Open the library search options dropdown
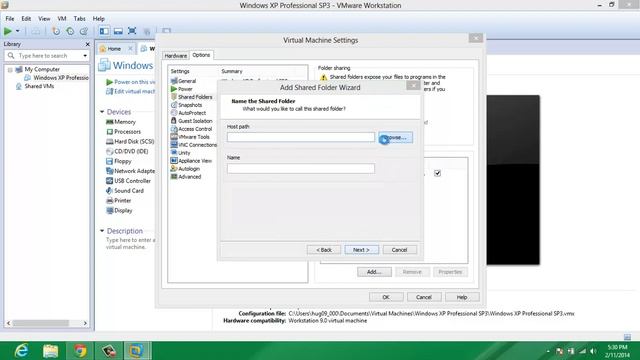The image size is (640, 360). click(85, 56)
